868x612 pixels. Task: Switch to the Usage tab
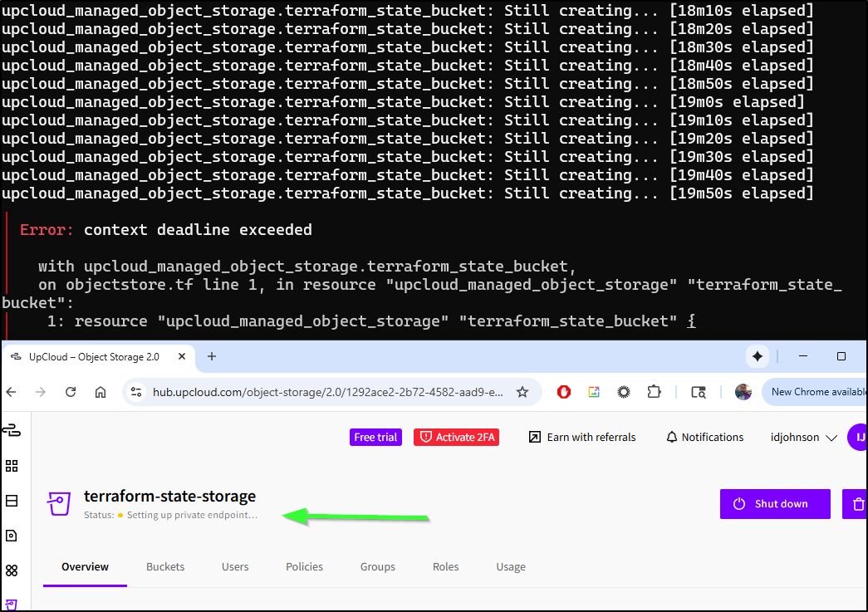pyautogui.click(x=510, y=566)
